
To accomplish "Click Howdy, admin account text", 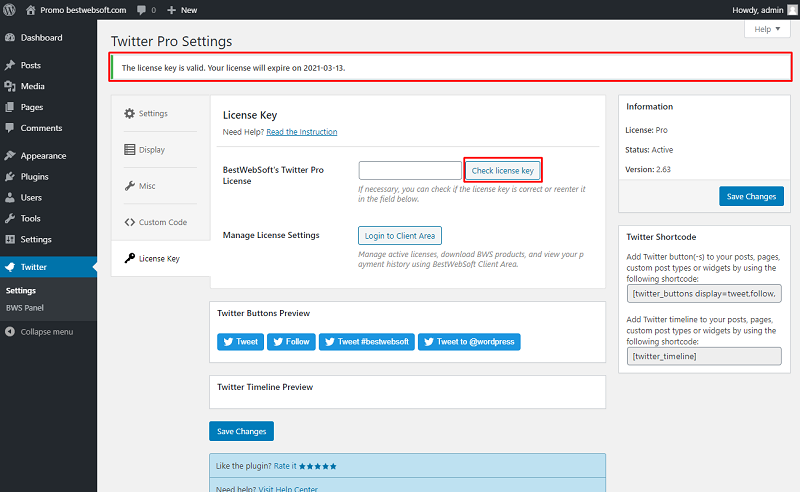I will point(758,10).
